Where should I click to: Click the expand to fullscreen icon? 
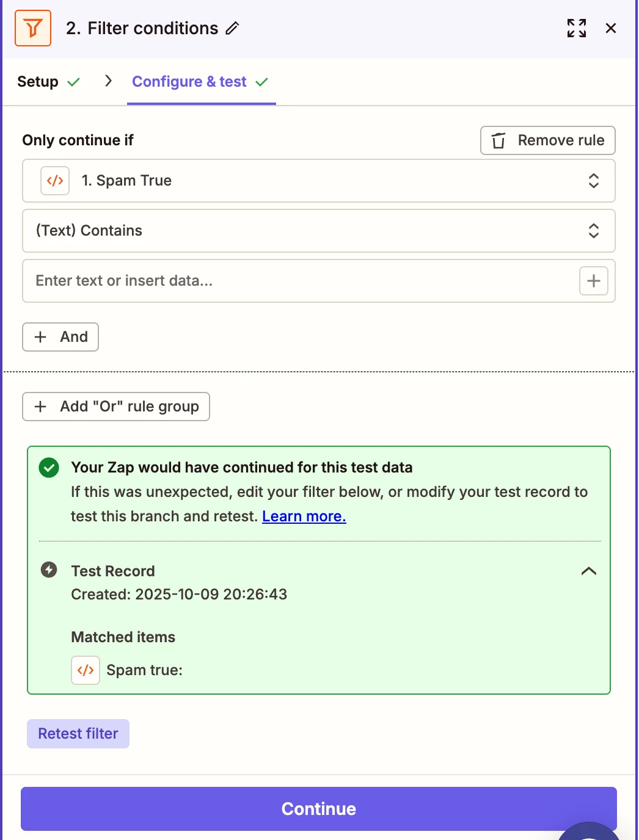tap(576, 28)
